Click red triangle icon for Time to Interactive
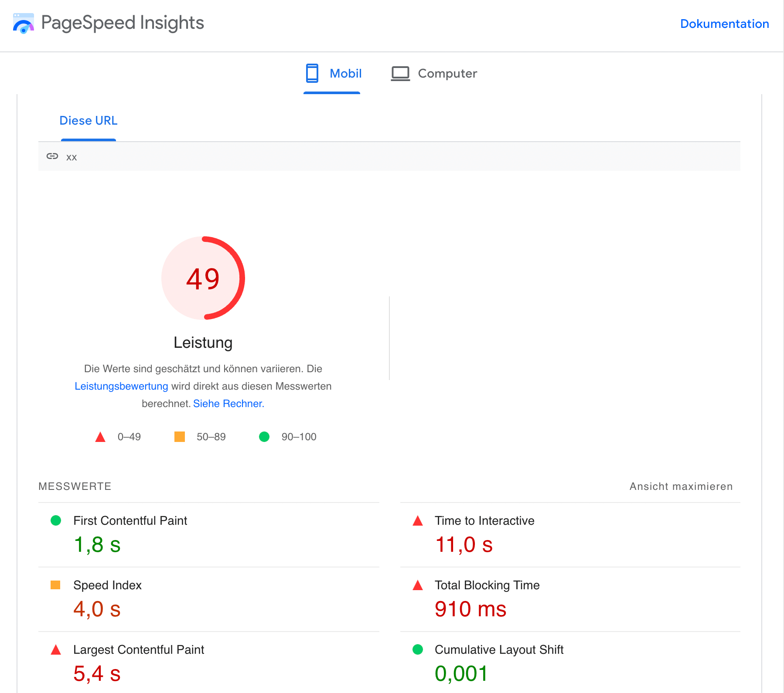 point(418,520)
